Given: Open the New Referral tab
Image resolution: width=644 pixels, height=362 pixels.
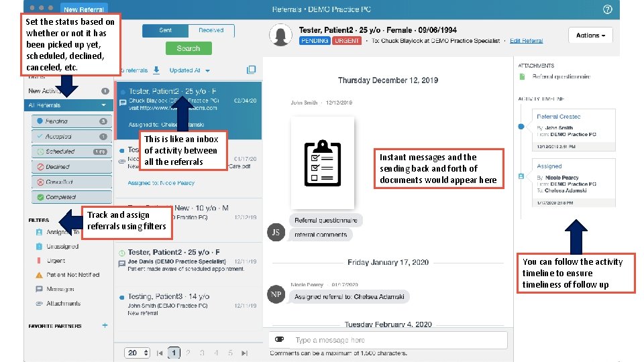Looking at the screenshot, I should [84, 9].
